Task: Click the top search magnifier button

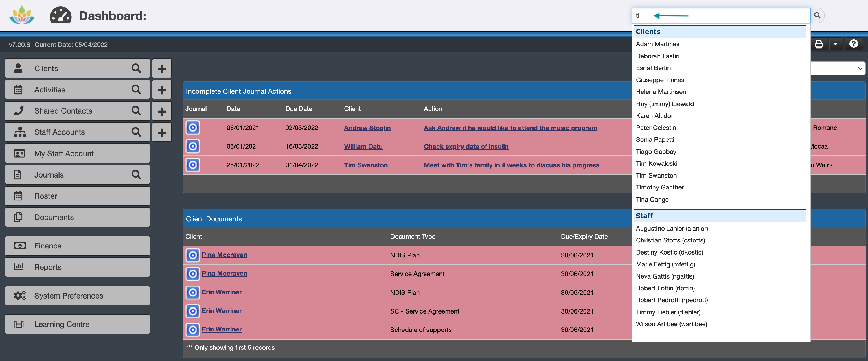Action: 817,16
